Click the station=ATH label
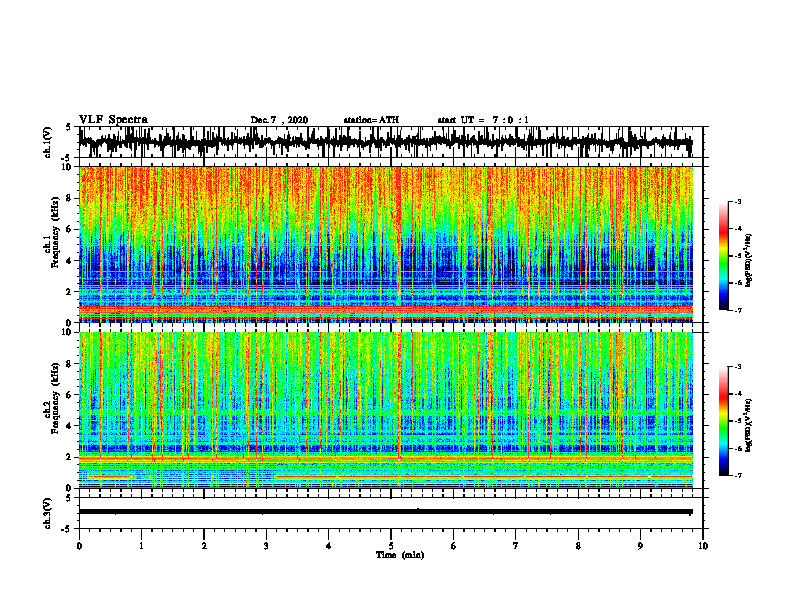792x612 pixels. click(x=371, y=120)
